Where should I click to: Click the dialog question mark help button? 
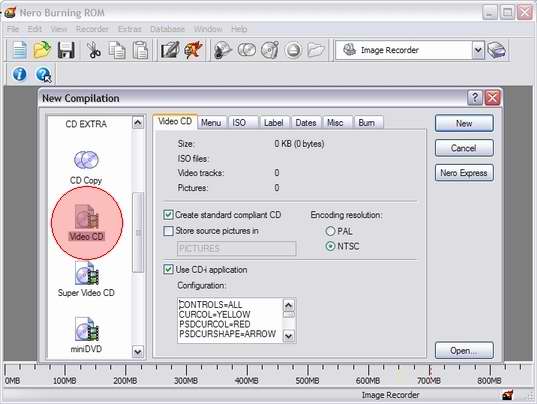(475, 98)
